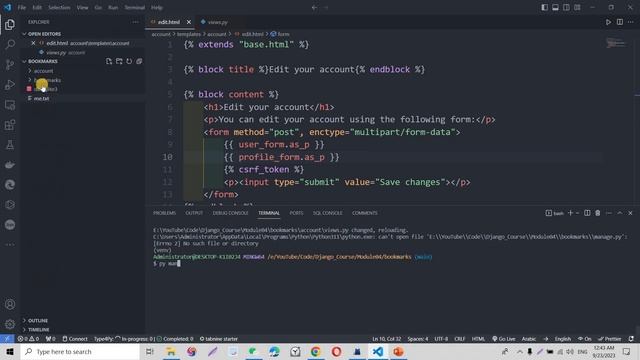
Task: Toggle primary sidebar visibility
Action: [x=544, y=7]
